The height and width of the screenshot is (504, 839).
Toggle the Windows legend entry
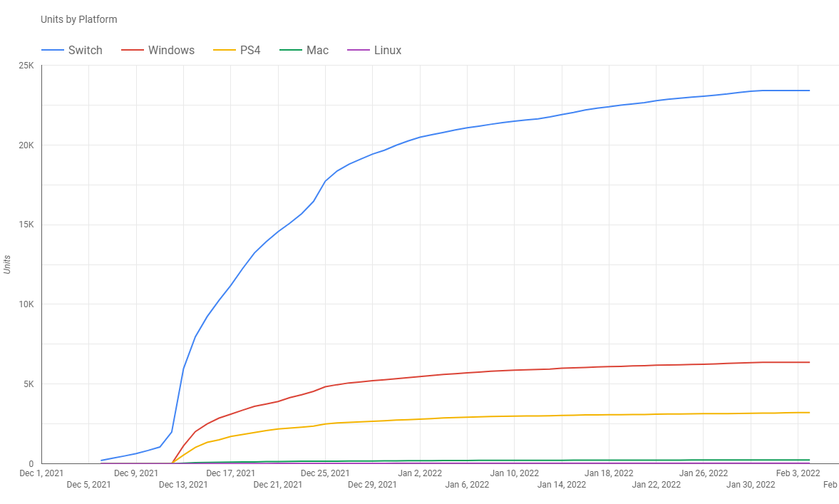(171, 51)
